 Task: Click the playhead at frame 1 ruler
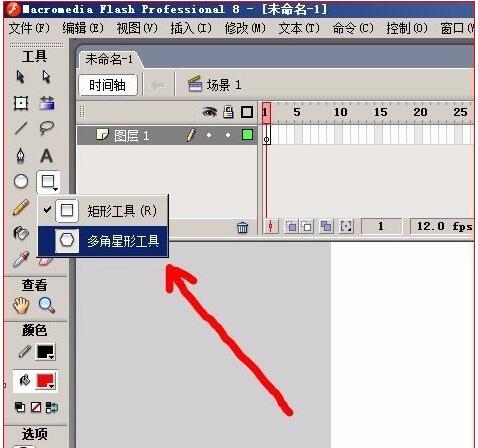click(266, 112)
